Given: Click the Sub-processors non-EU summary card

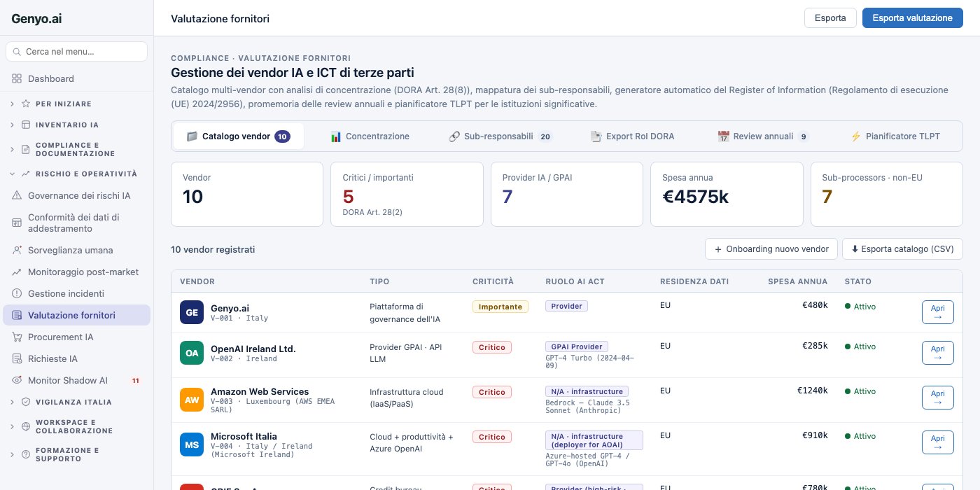Looking at the screenshot, I should (x=887, y=194).
